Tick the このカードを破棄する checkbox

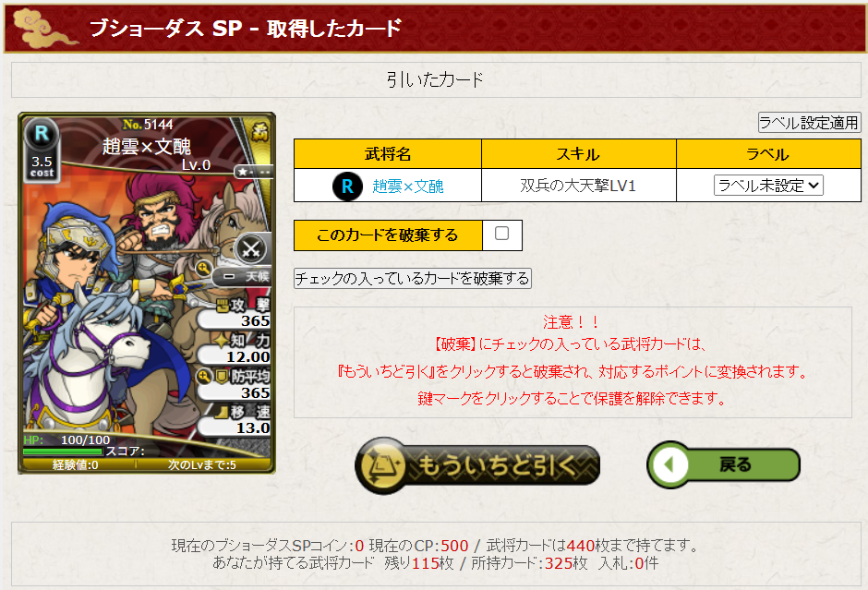501,234
